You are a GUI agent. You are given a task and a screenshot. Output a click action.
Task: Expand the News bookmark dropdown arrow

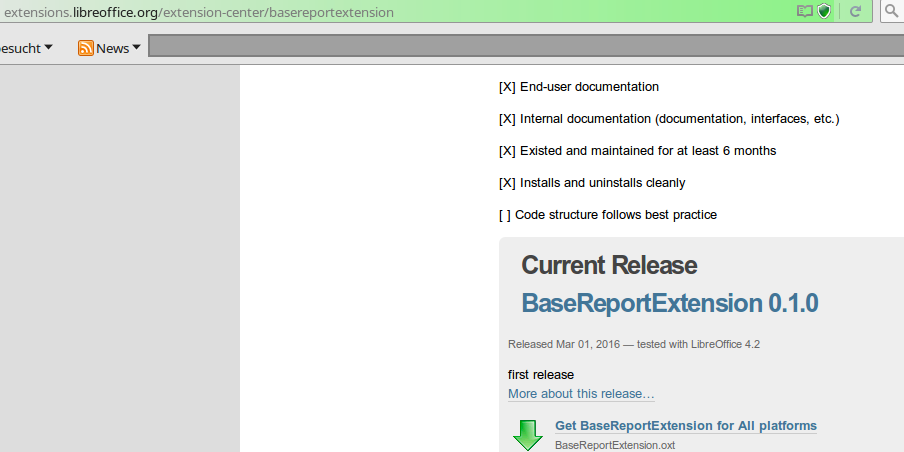[136, 48]
